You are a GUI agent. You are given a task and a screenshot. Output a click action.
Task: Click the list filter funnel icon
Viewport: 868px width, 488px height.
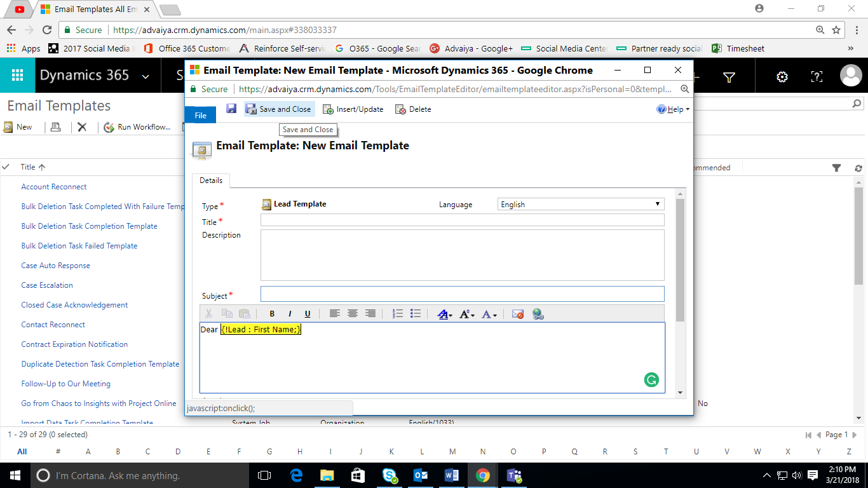(836, 168)
